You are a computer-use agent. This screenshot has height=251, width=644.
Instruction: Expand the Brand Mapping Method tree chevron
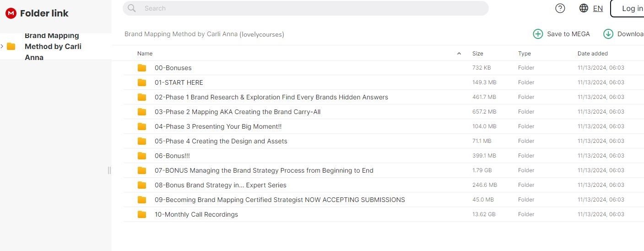click(x=2, y=46)
